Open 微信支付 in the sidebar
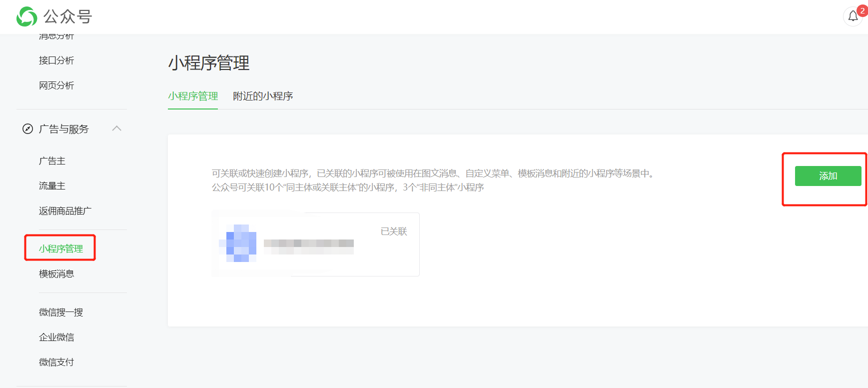 tap(56, 362)
